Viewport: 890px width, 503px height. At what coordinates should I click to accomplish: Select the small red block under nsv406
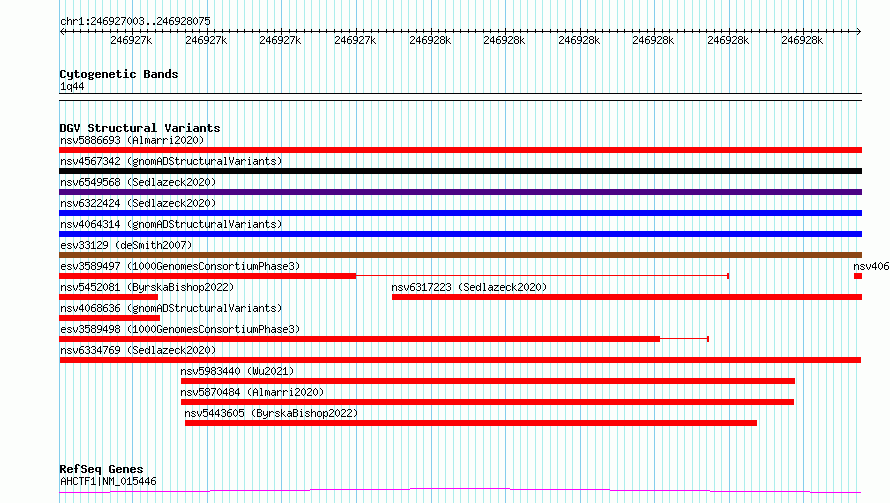(x=858, y=276)
